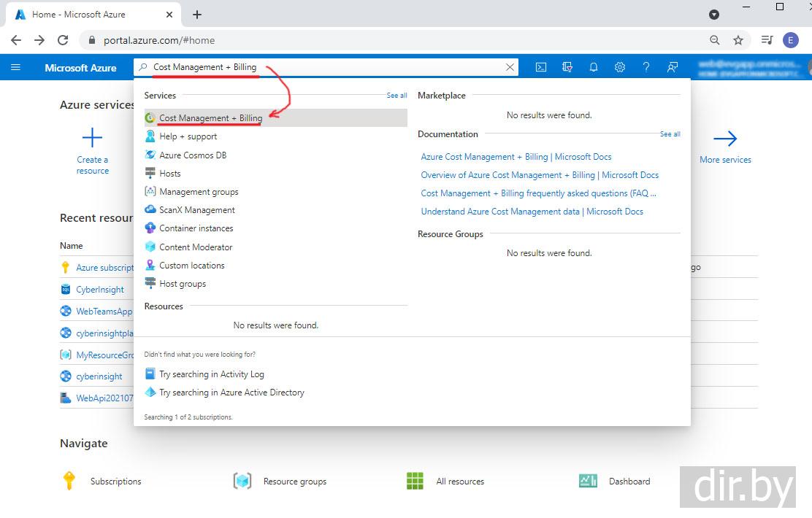Select Cost Management + Billing service result
This screenshot has height=518, width=812.
(210, 118)
